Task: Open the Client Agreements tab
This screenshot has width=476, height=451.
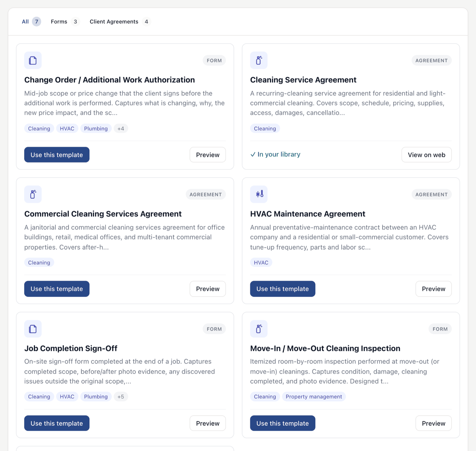Action: [x=120, y=21]
